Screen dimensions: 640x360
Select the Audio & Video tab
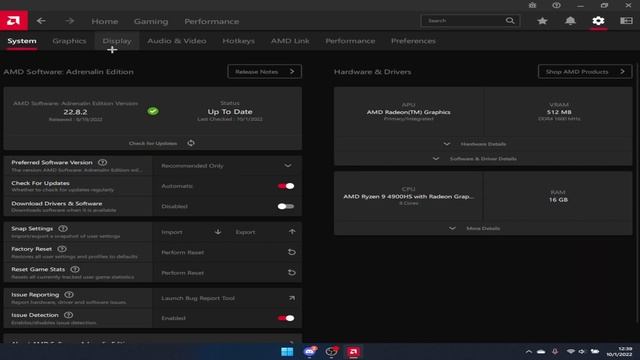point(177,41)
